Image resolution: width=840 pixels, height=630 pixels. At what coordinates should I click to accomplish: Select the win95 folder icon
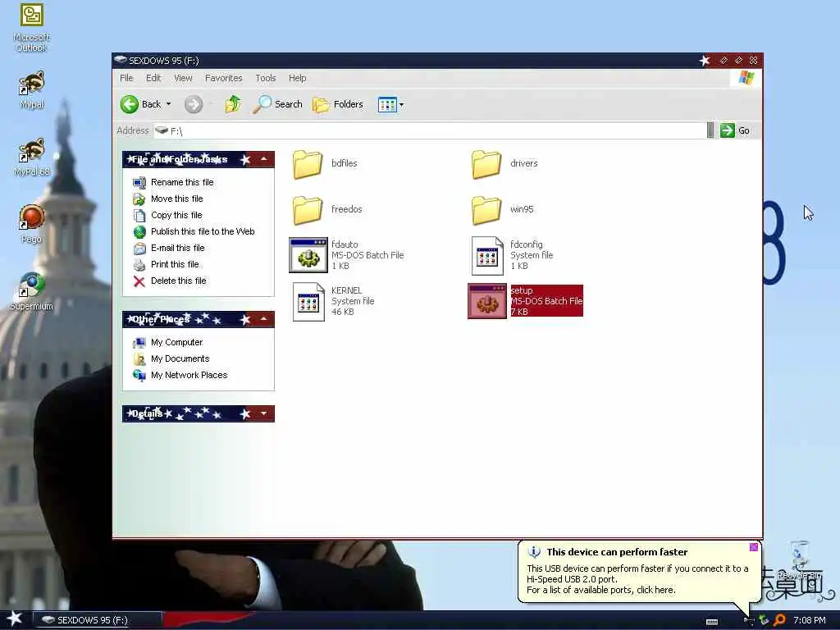[x=486, y=210]
